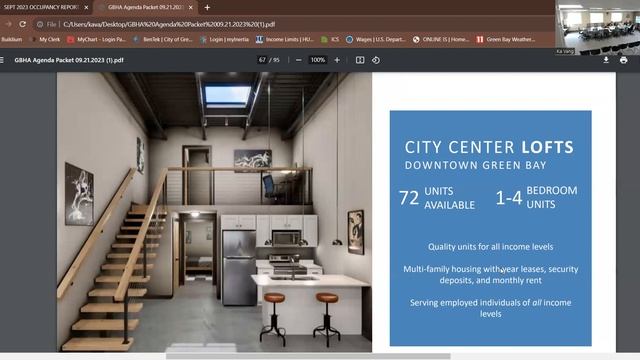Screen dimensions: 640x360
Task: Close the SEPT 2023 OCCUPANCY REPORT tab
Action: [86, 7]
